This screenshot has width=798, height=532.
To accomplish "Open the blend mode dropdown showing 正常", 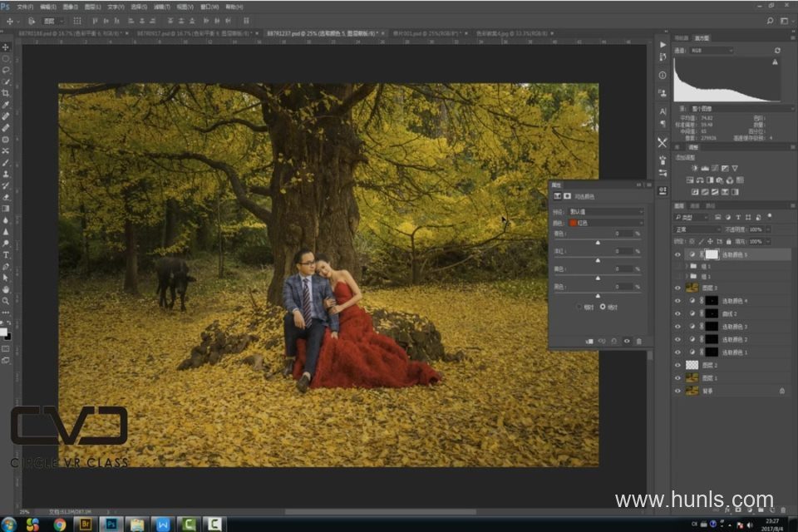I will coord(697,229).
